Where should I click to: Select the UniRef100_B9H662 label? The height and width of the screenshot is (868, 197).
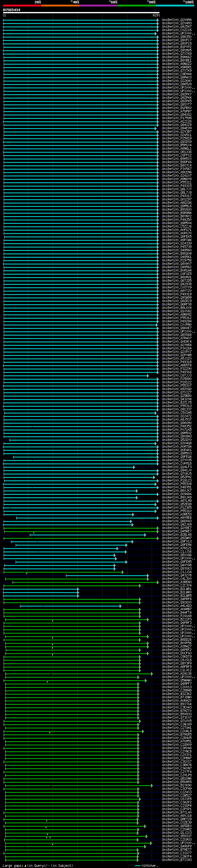[177, 57]
